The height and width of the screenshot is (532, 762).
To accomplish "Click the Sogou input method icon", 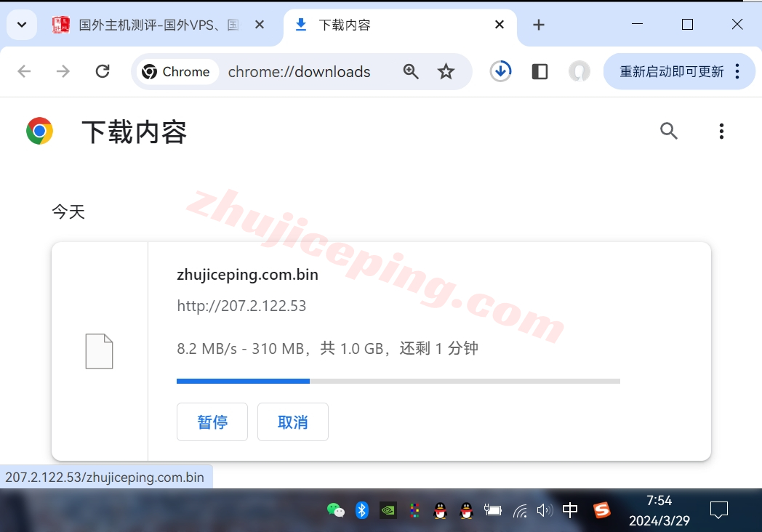I will [x=601, y=510].
